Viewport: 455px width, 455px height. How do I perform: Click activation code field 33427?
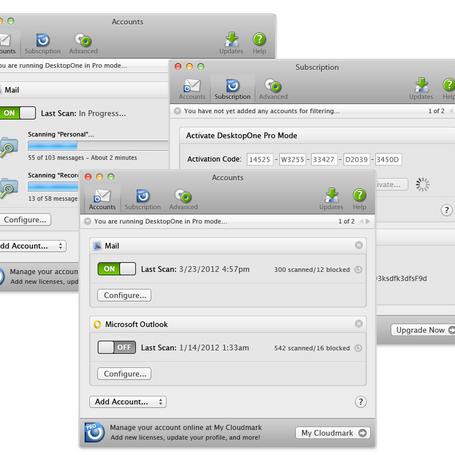pos(324,159)
